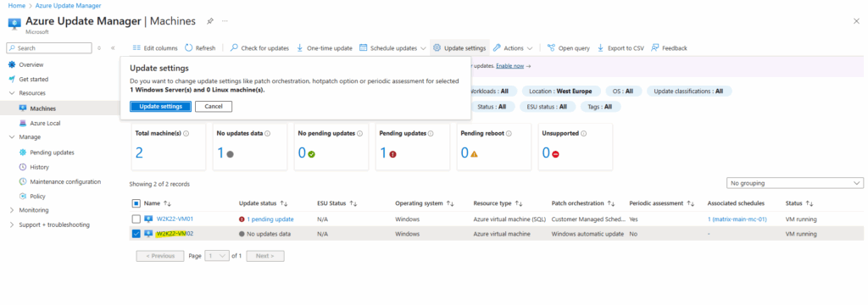Open Check for updates magnifier icon

click(234, 48)
